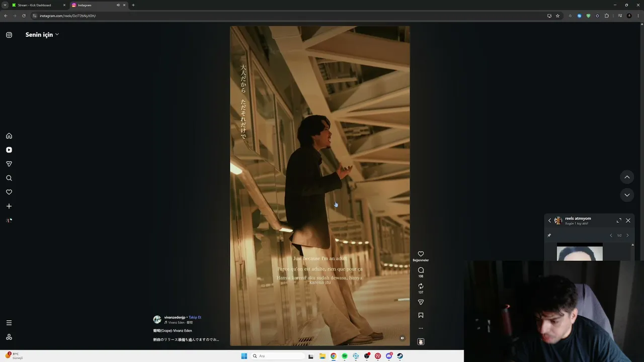Switch to the Instagram tab
The height and width of the screenshot is (362, 644).
98,5
